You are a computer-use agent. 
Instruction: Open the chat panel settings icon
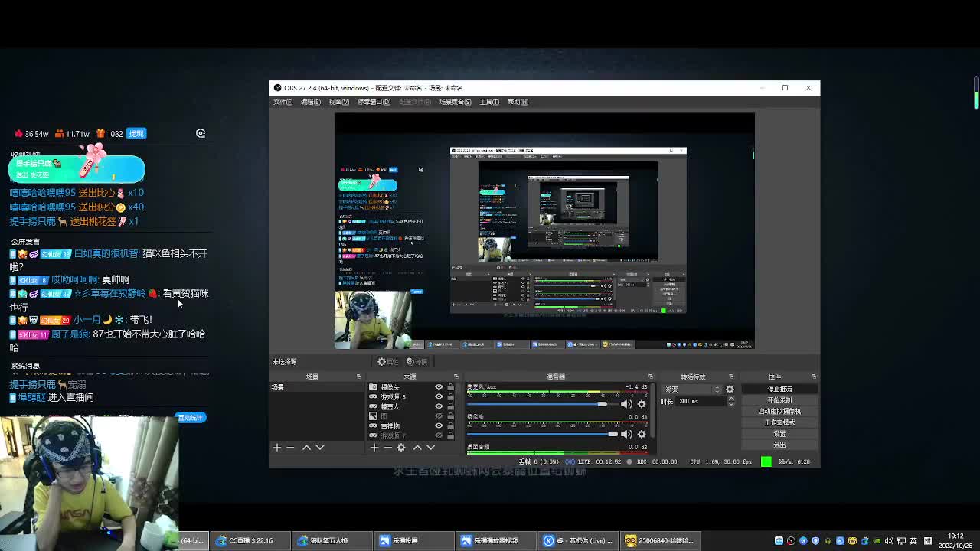point(201,133)
